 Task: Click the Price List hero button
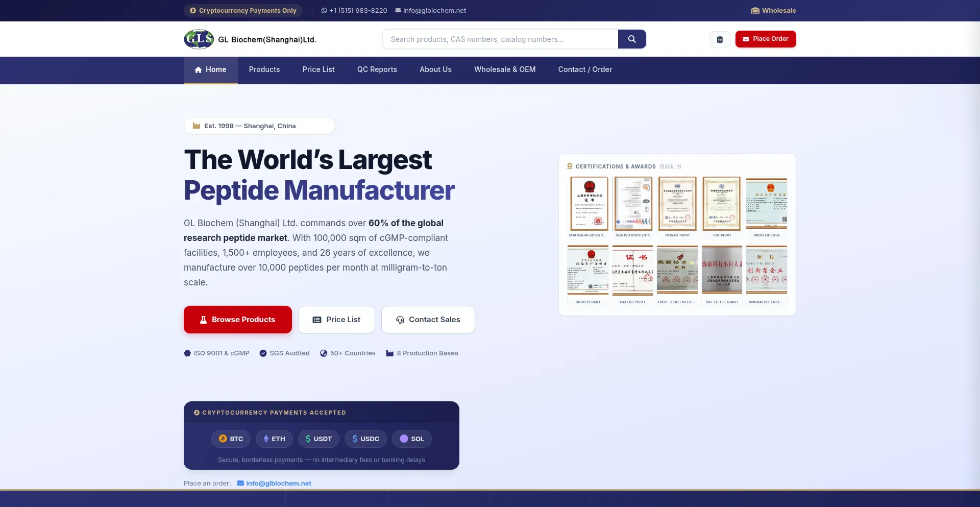pyautogui.click(x=336, y=320)
